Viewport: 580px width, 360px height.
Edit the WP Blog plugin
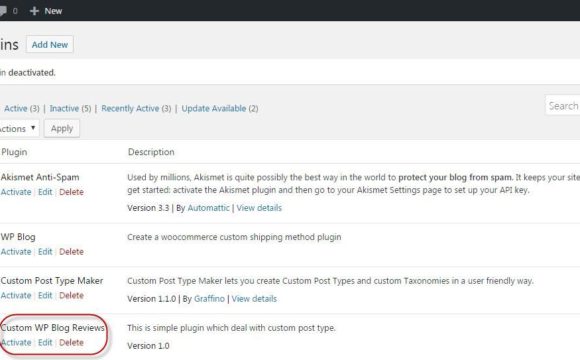[45, 252]
